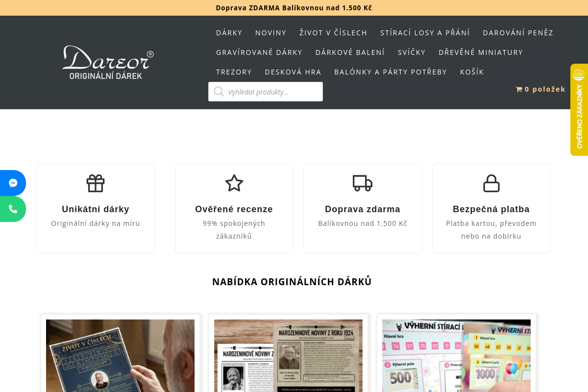
Task: Click the green phone call icon
Action: coord(13,209)
